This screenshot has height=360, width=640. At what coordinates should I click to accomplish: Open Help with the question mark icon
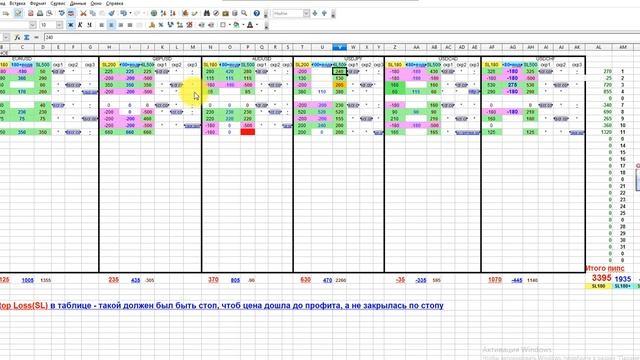pos(256,13)
